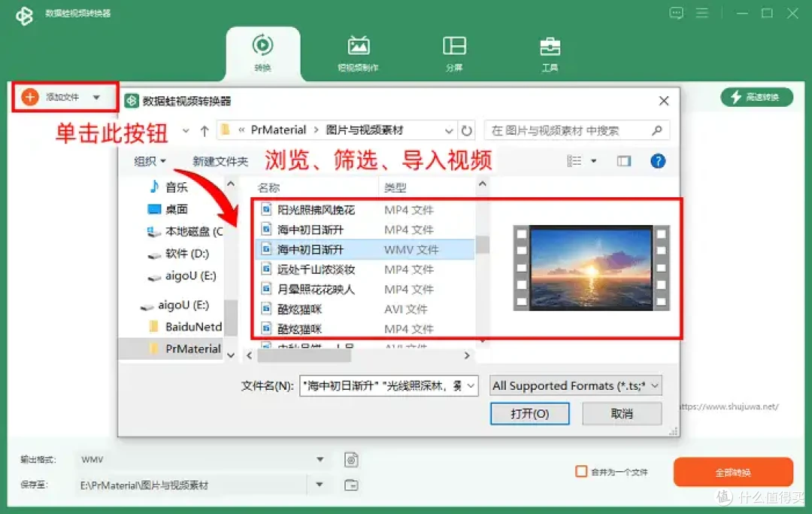Screen dimensions: 812x514
Task: Click video preview thumbnail of sunset
Action: pyautogui.click(x=591, y=268)
